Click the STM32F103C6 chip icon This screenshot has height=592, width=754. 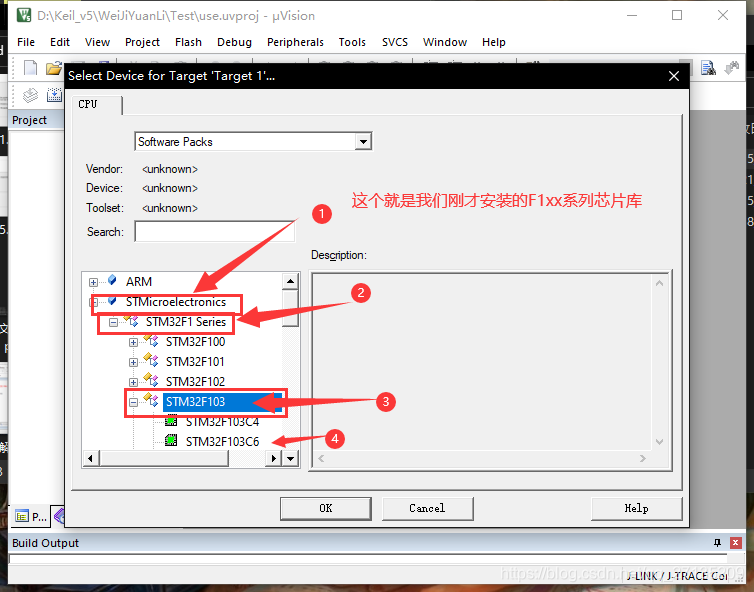pos(171,440)
